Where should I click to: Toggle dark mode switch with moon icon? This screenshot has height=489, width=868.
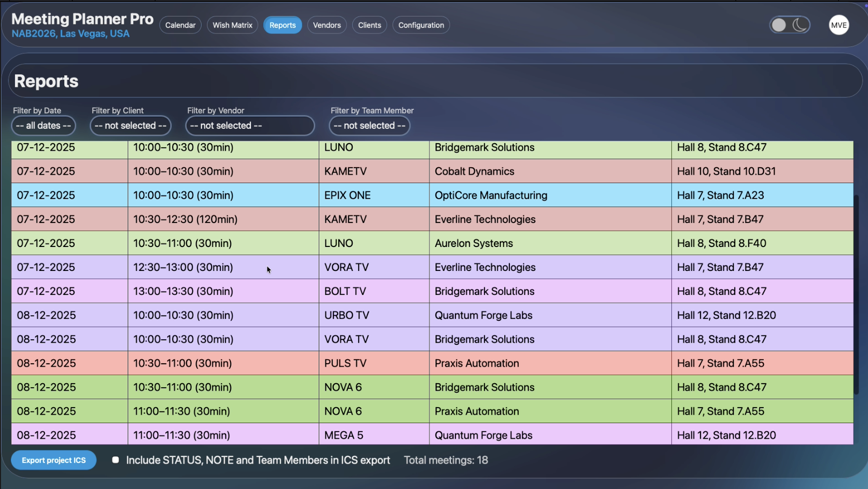point(790,25)
